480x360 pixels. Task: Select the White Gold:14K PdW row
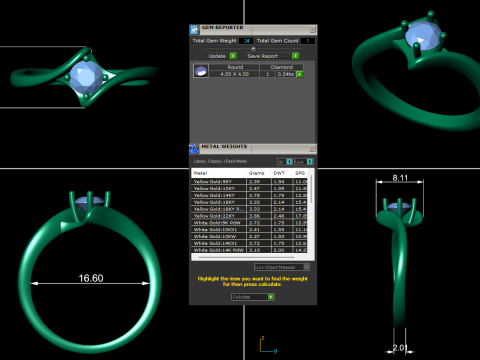249,250
